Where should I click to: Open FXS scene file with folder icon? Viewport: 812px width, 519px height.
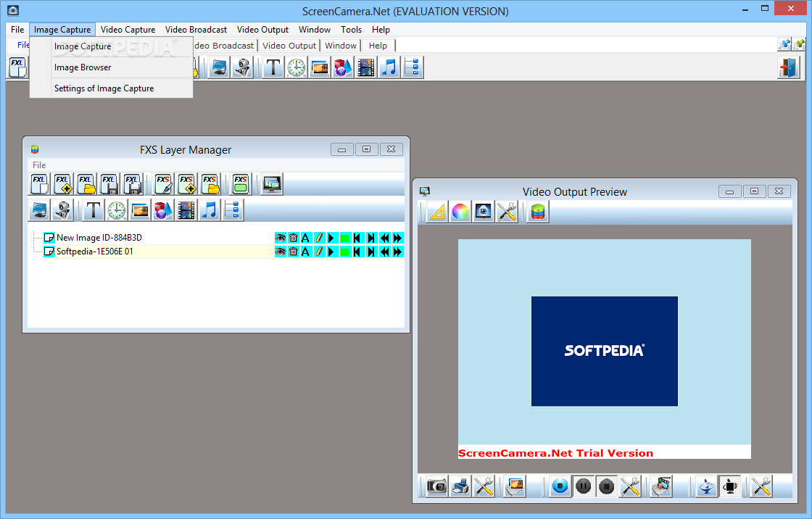pyautogui.click(x=210, y=184)
